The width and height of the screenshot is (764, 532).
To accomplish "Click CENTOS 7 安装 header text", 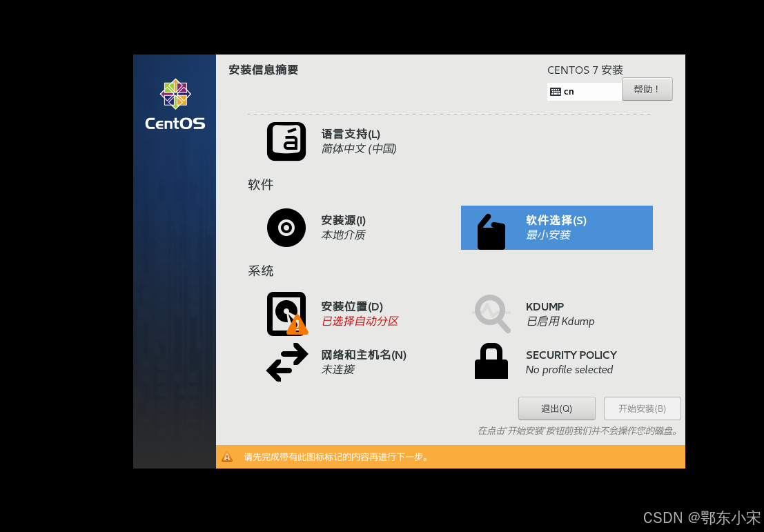I will click(x=585, y=70).
